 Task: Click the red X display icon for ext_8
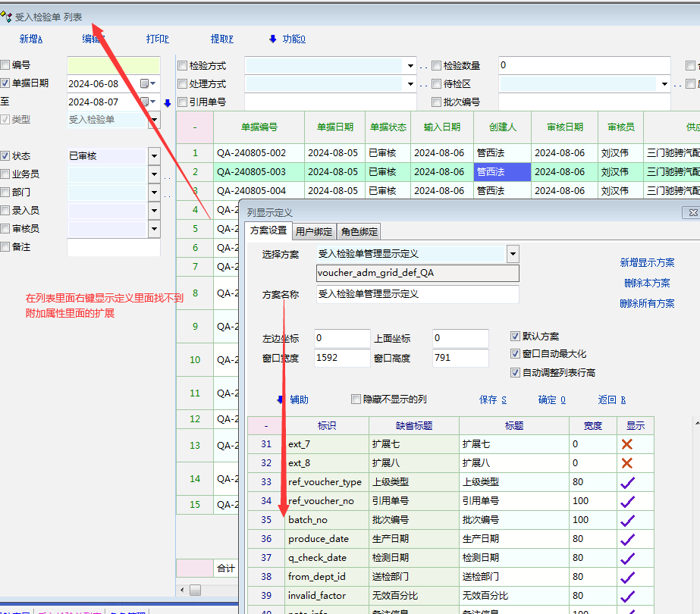626,463
